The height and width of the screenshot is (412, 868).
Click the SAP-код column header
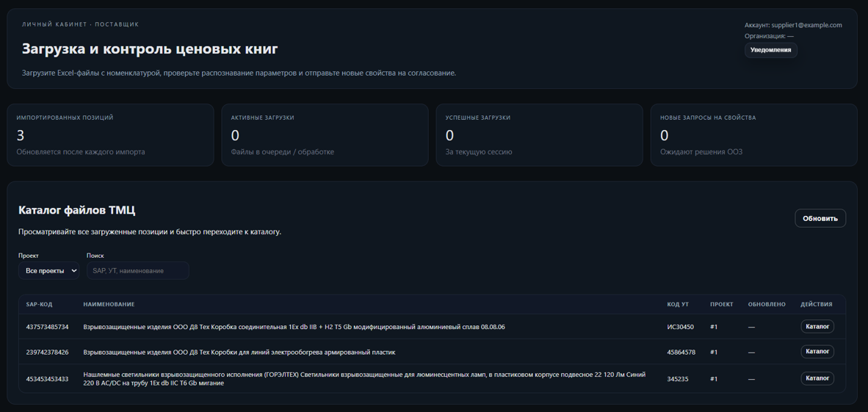39,304
